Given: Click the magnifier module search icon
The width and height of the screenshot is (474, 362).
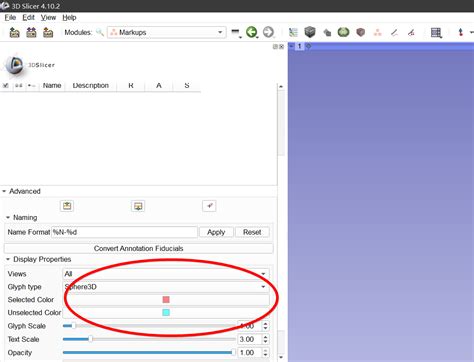Looking at the screenshot, I should [x=100, y=32].
